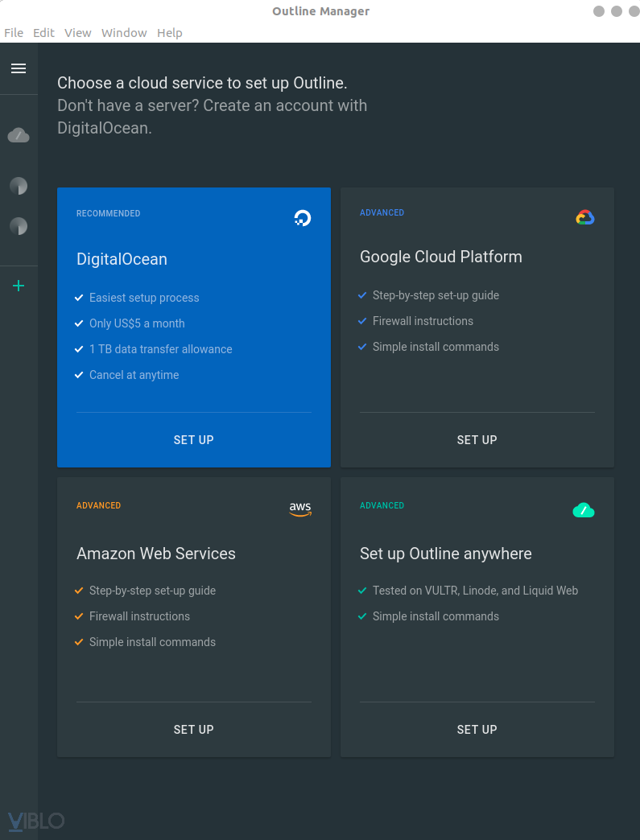Click the Google Cloud logo icon

(x=585, y=217)
